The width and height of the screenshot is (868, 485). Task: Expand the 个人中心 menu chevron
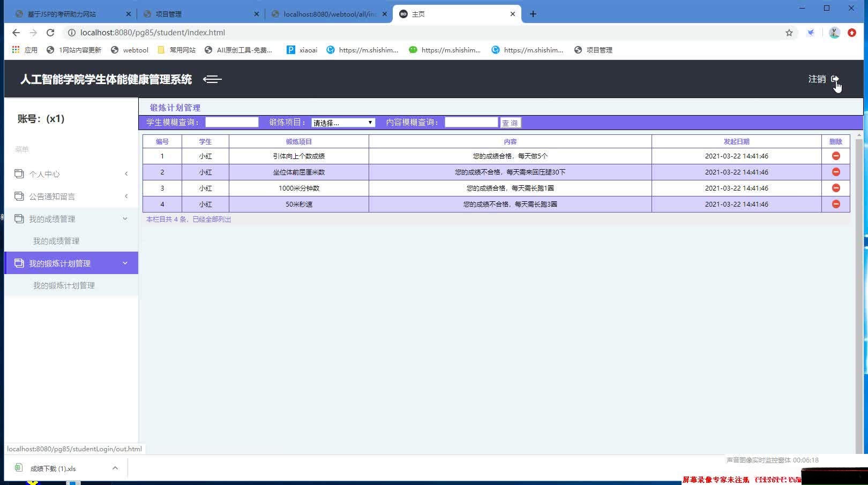tap(126, 173)
